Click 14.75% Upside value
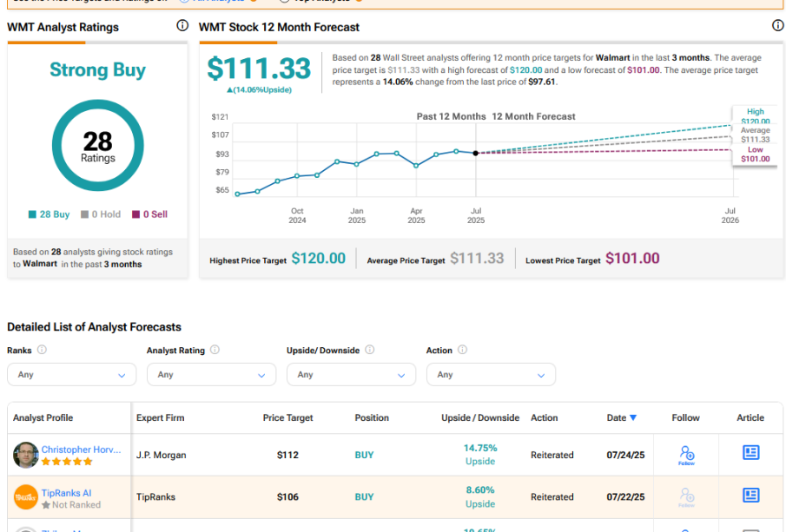Screen dimensions: 786x532 pos(480,455)
